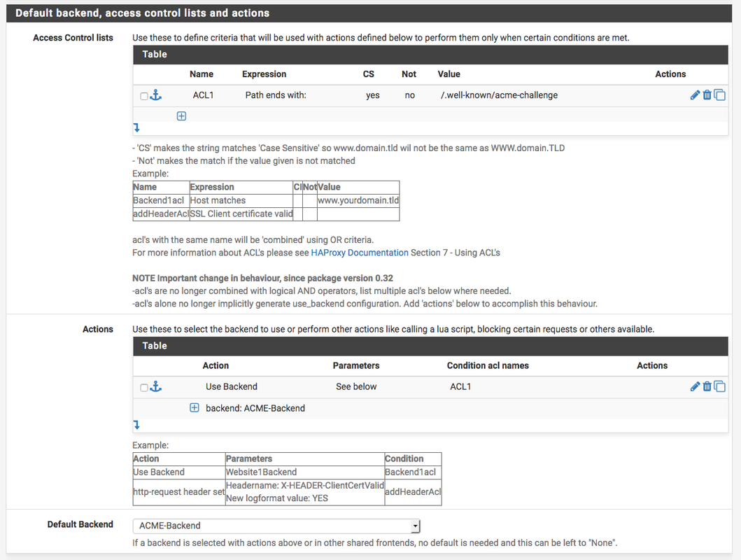Click the 'Default backend, access control lists and actions' heading
741x560 pixels.
142,13
